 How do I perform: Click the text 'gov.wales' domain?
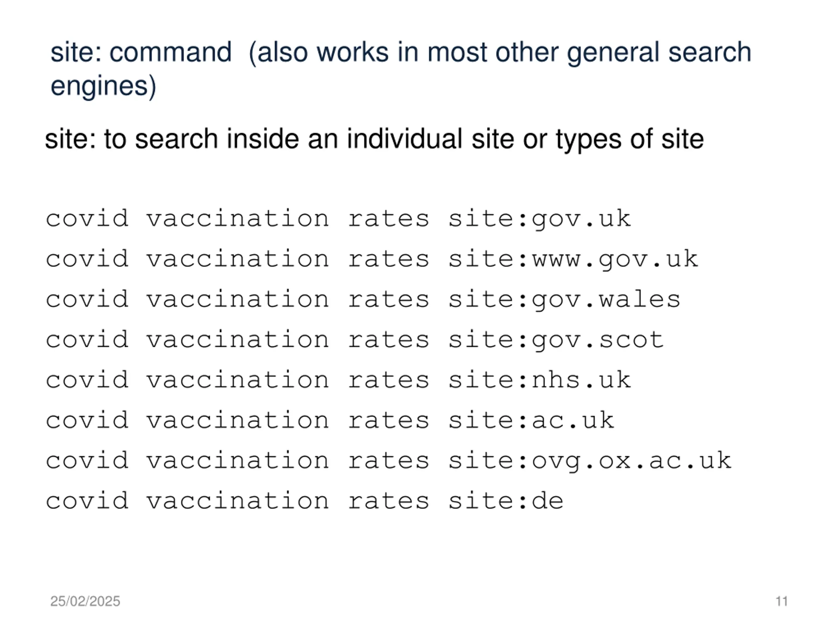click(606, 300)
